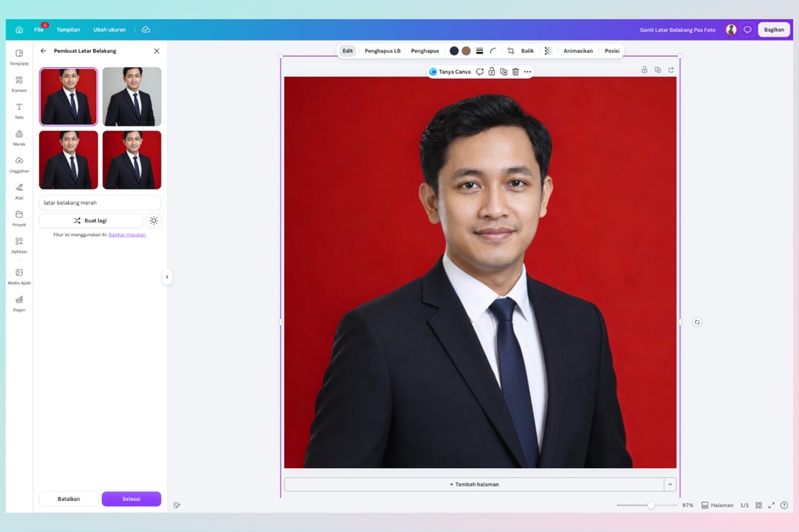Image resolution: width=799 pixels, height=532 pixels.
Task: Click the rotate/refresh handle beside canvas
Action: coord(697,322)
